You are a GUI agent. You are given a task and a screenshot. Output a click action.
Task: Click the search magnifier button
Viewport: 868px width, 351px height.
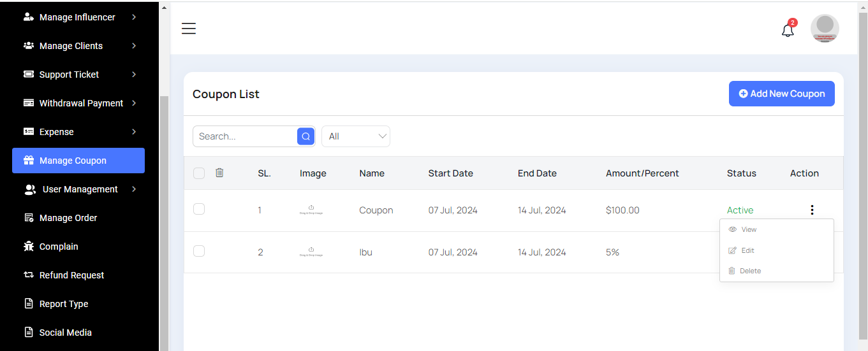305,136
